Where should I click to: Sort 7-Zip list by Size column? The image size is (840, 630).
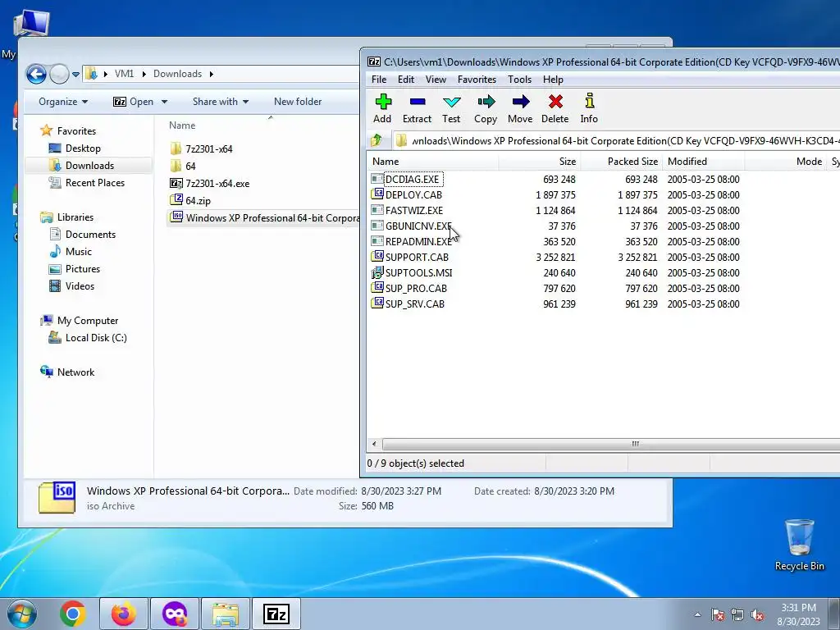540,162
